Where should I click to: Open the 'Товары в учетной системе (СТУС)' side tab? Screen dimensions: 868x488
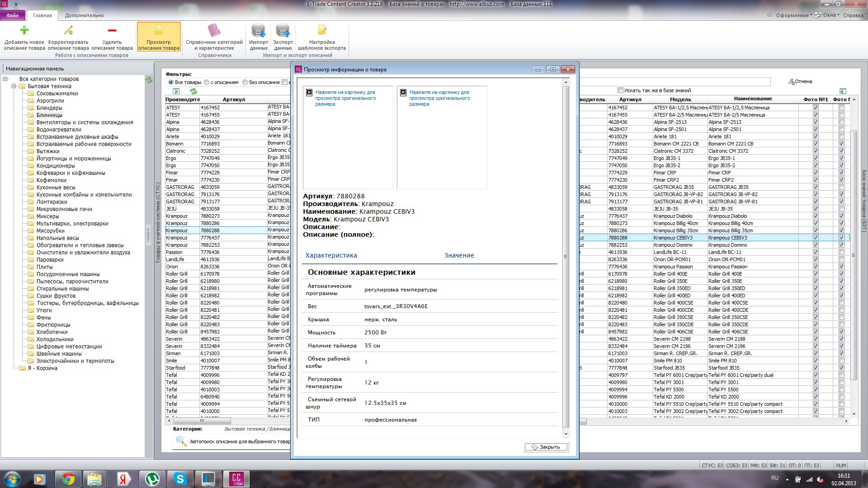[x=158, y=222]
